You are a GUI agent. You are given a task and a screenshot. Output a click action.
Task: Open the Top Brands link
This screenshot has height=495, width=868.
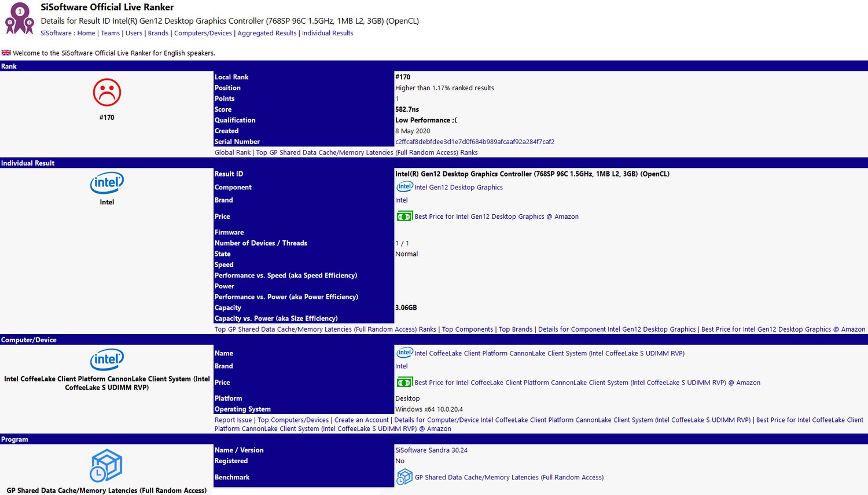516,329
